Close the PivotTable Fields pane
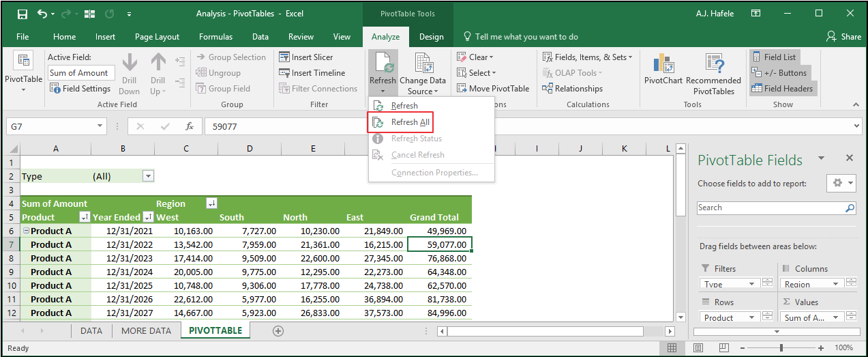 click(850, 158)
